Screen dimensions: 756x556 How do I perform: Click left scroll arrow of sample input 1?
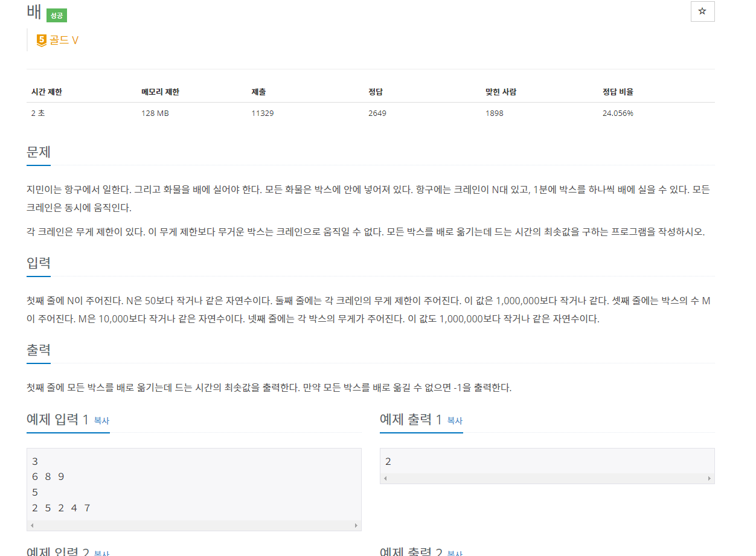[x=31, y=526]
